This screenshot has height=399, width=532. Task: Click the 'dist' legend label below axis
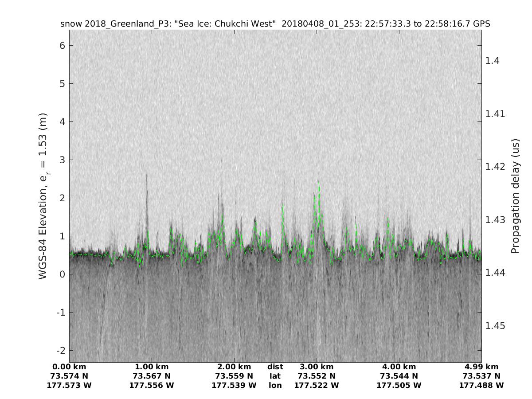click(x=275, y=367)
